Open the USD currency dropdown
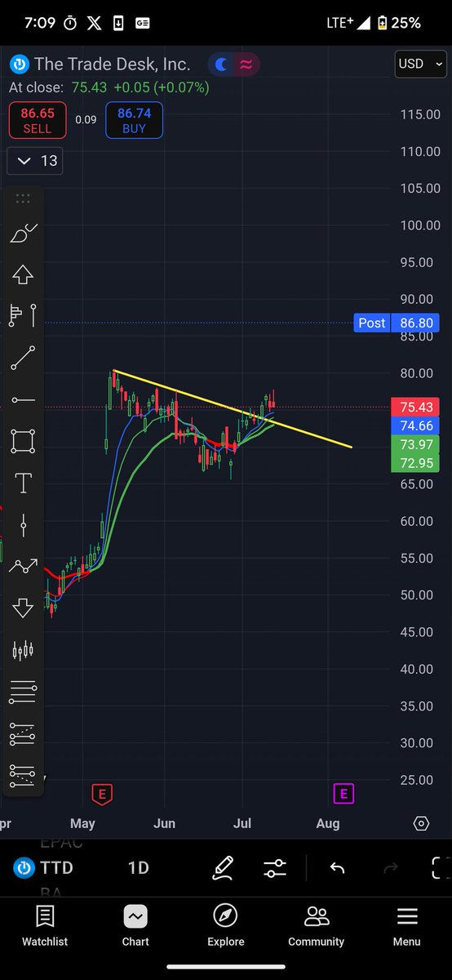Viewport: 452px width, 980px height. (421, 64)
